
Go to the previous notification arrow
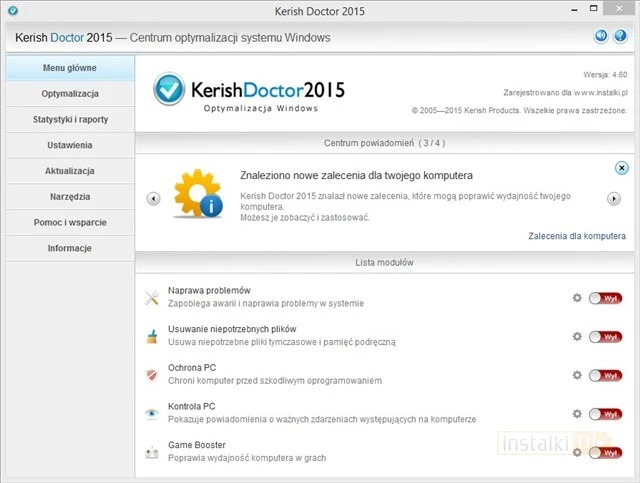tap(153, 198)
